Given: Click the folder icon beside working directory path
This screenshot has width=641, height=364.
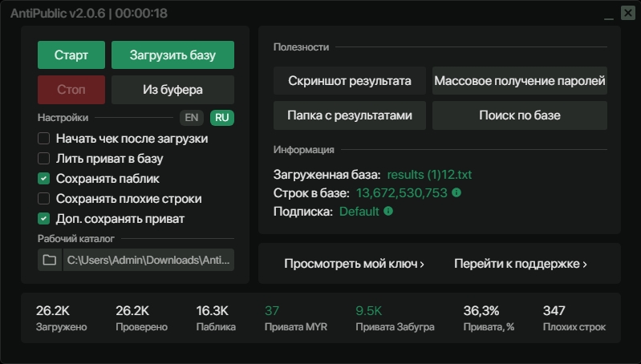Looking at the screenshot, I should [50, 260].
